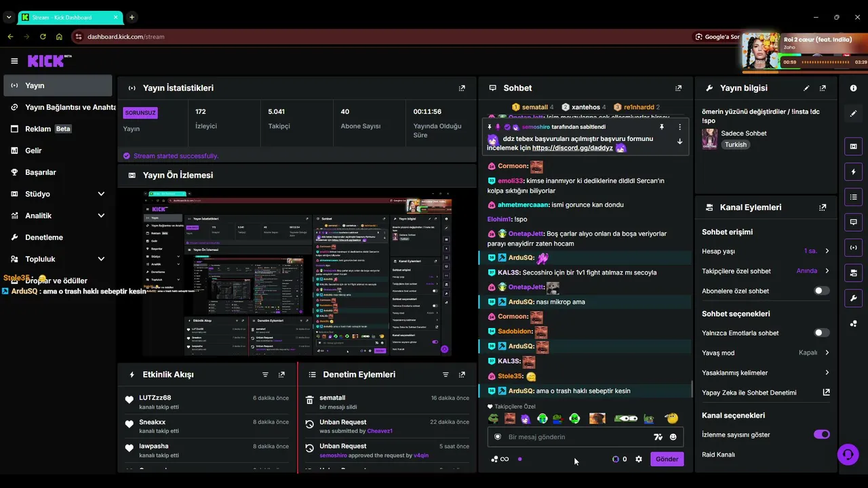Image resolution: width=868 pixels, height=488 pixels.
Task: Edit stream info with the pencil in Yayın bilgisi header
Action: tap(806, 88)
